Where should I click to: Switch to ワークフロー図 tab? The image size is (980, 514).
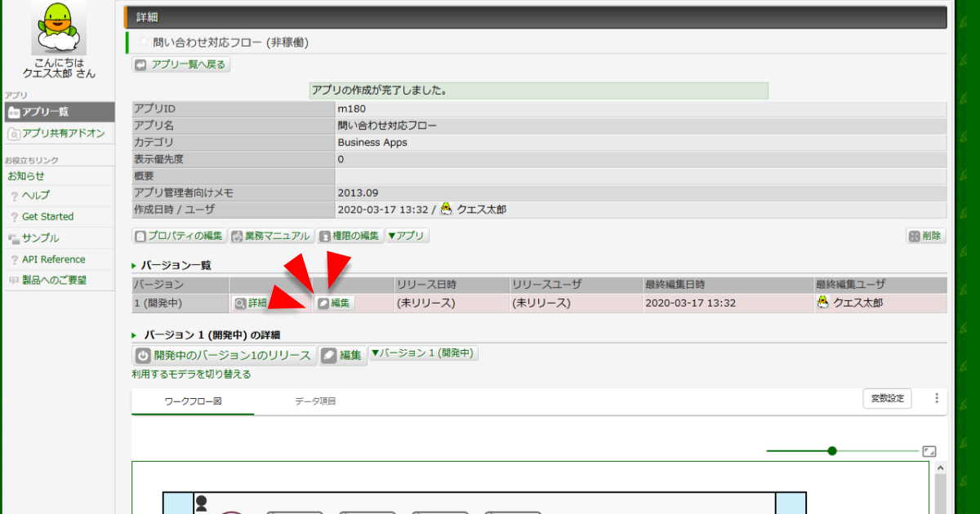(x=193, y=401)
